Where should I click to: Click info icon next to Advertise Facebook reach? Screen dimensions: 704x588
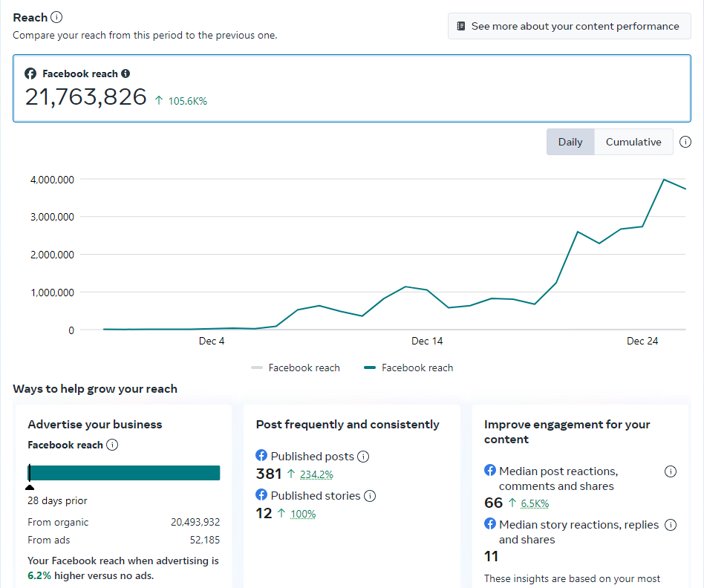coord(112,445)
